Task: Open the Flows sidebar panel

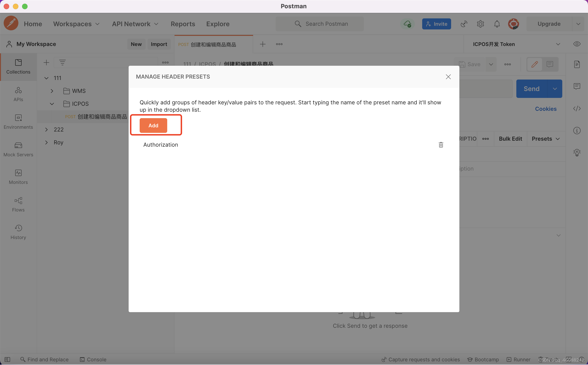Action: [18, 204]
